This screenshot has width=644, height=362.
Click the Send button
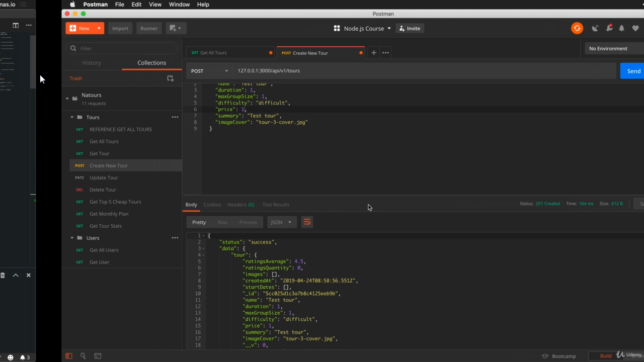(633, 71)
